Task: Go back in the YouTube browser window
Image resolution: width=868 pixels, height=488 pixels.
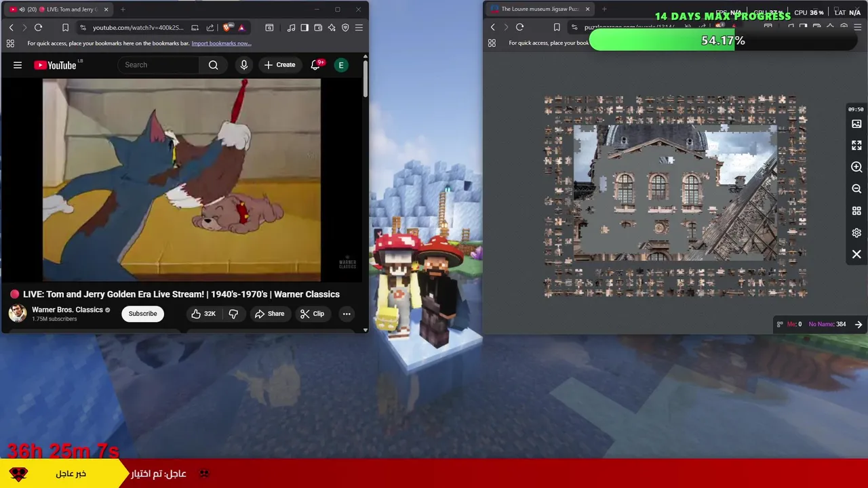Action: pos(11,27)
